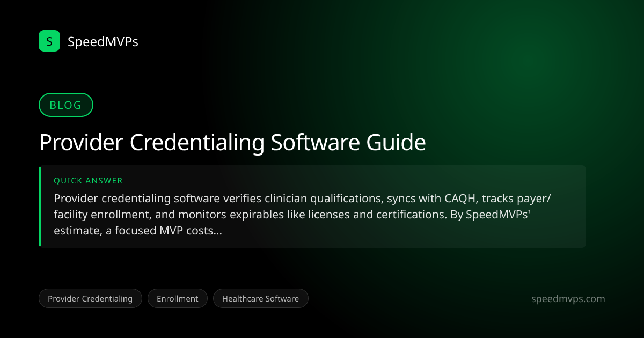Viewport: 644px width, 338px height.
Task: Select the Healthcare Software tag
Action: pyautogui.click(x=260, y=298)
